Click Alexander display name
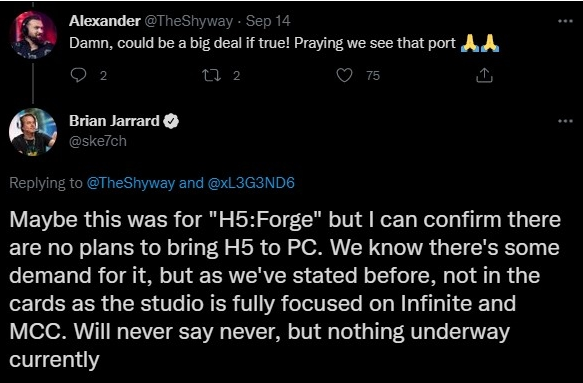 tap(104, 21)
